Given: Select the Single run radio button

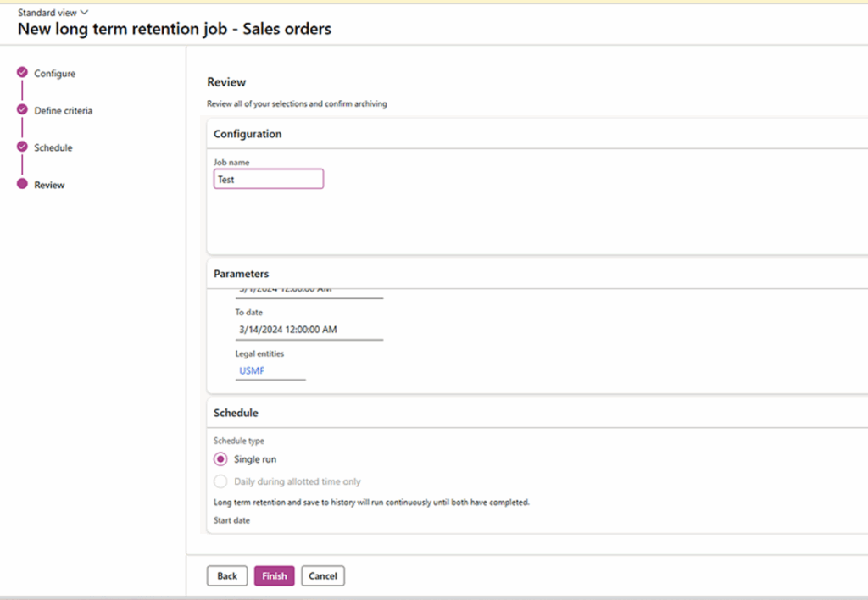Looking at the screenshot, I should click(220, 459).
